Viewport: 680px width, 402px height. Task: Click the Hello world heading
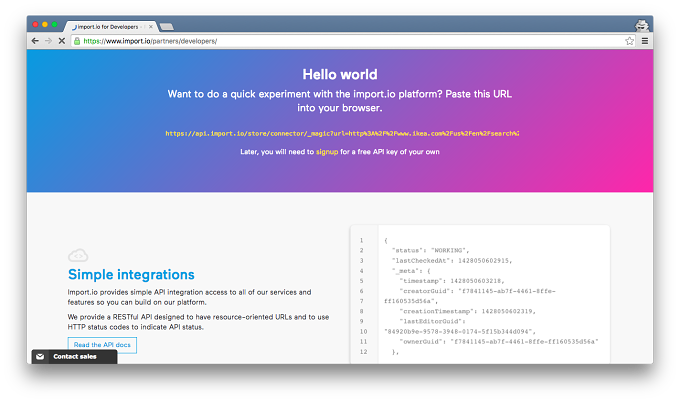[340, 74]
